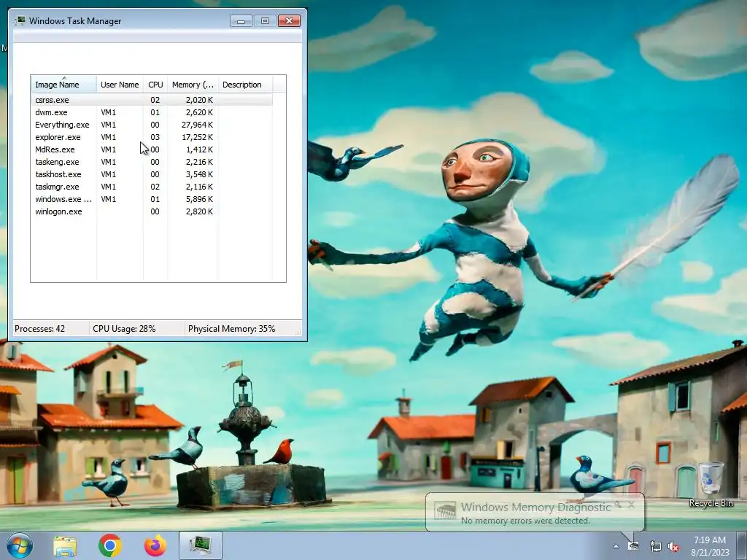Image resolution: width=747 pixels, height=560 pixels.
Task: Open the clock showing 7:19 AM
Action: tap(710, 546)
